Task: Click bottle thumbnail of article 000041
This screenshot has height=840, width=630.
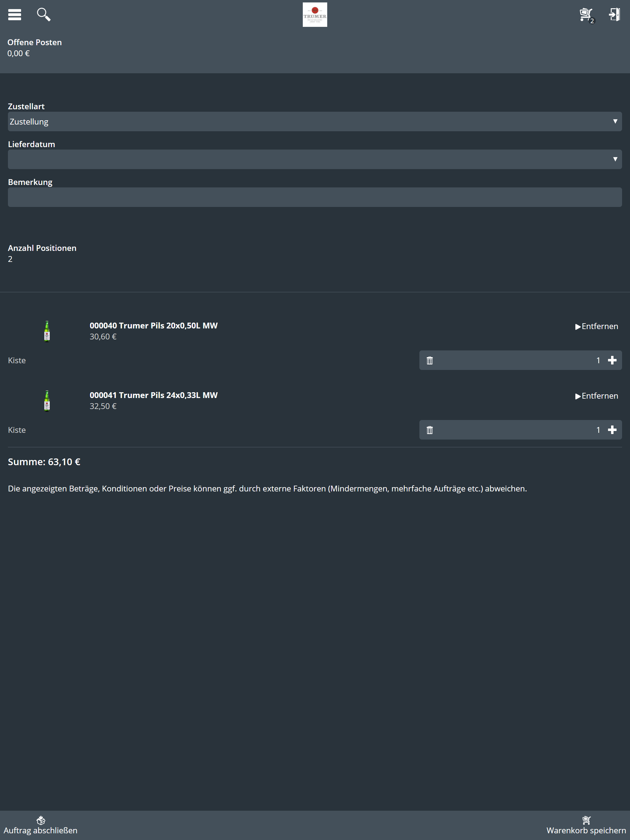Action: [x=47, y=401]
